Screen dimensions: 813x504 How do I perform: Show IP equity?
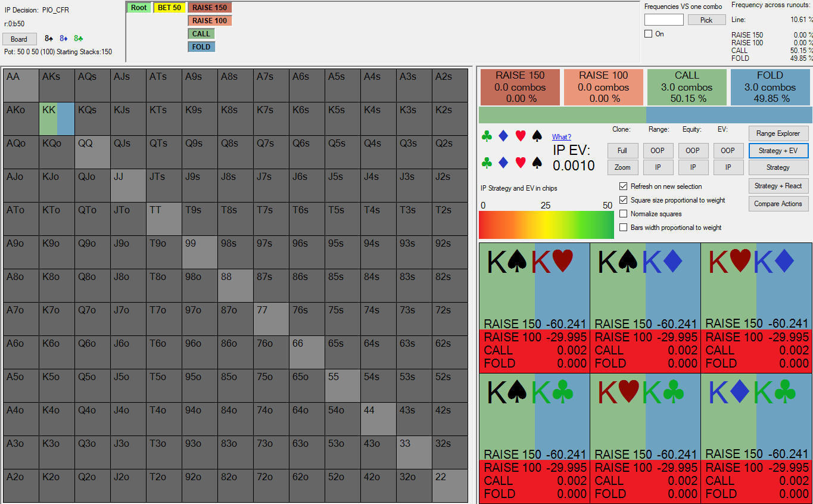coord(693,167)
